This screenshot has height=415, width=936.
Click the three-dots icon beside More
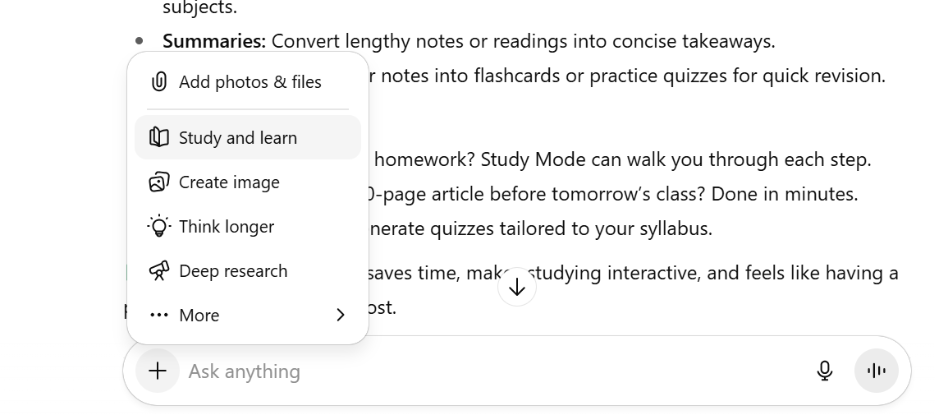(159, 315)
